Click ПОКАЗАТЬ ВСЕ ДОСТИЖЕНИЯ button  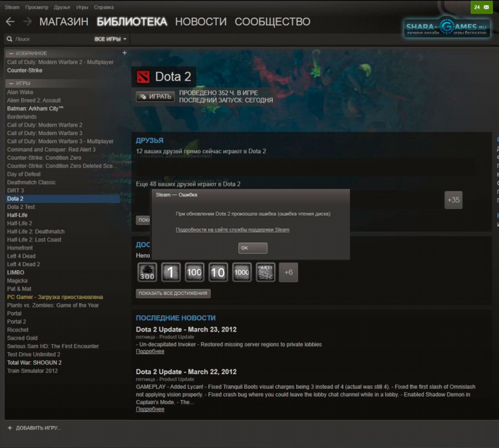pos(173,294)
